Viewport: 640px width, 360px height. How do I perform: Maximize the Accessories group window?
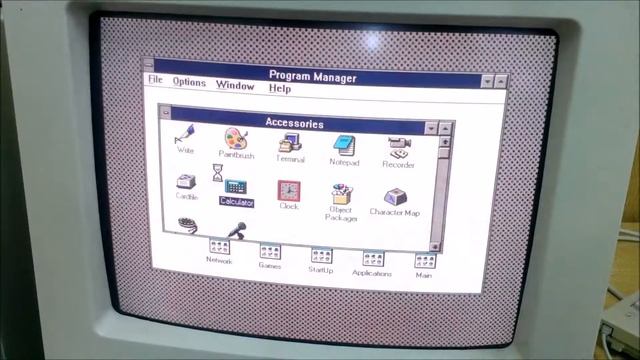pyautogui.click(x=445, y=129)
